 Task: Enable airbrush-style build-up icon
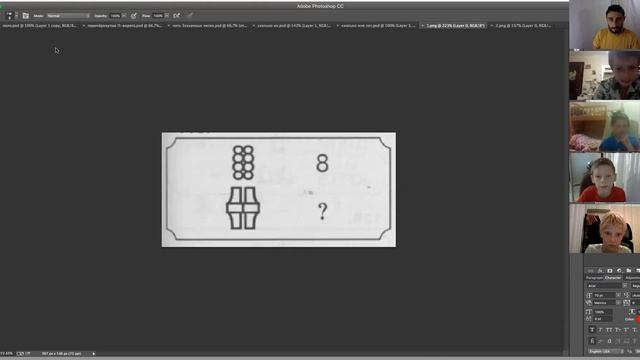tap(176, 16)
